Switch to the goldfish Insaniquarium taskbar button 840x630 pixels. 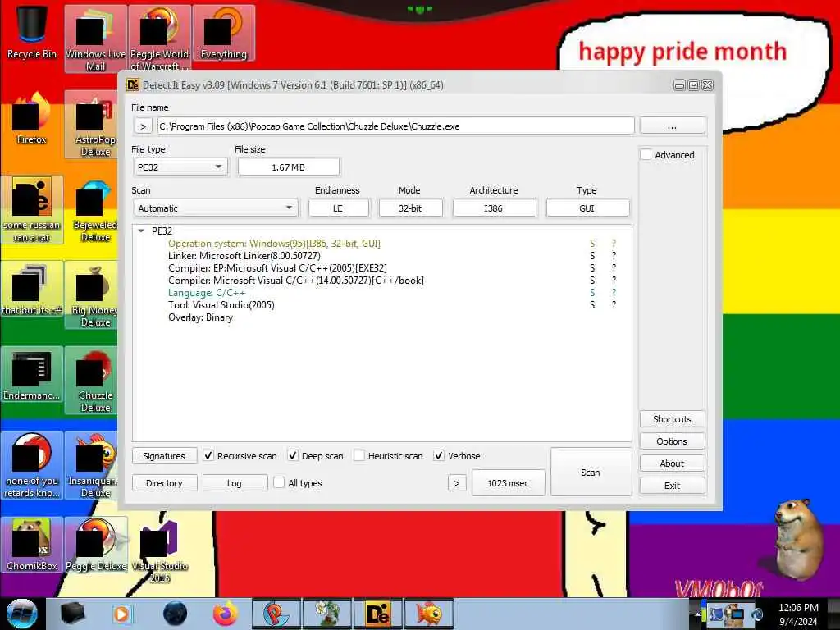pyautogui.click(x=429, y=614)
